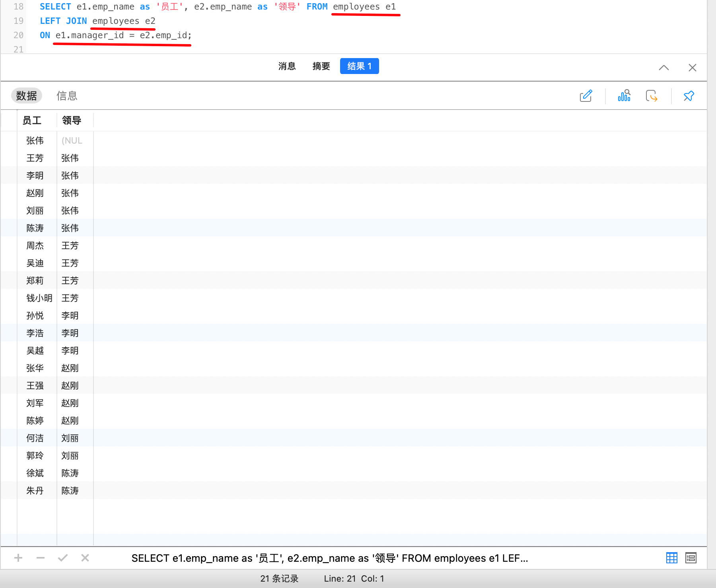Collapse the result panel with chevron up

point(664,68)
